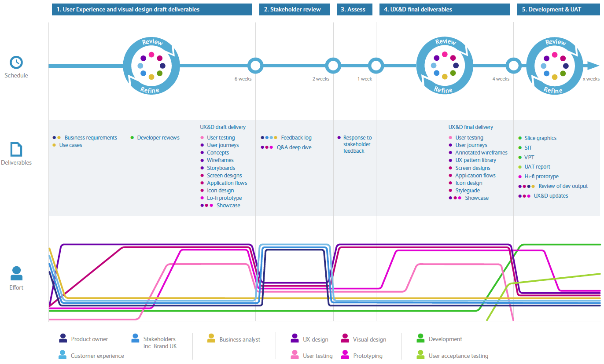Click the 'Developer reviews' deliverable

click(158, 138)
